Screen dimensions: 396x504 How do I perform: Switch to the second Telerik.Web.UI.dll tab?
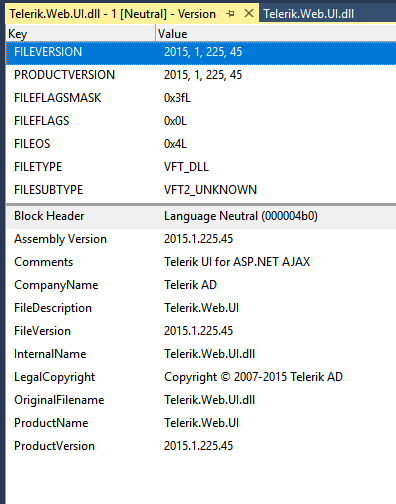coord(309,14)
